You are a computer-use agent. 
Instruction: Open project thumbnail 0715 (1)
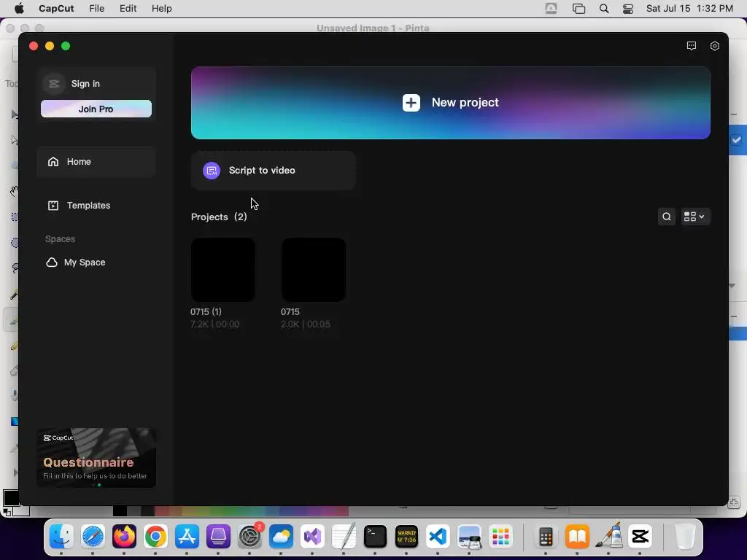[x=223, y=270]
